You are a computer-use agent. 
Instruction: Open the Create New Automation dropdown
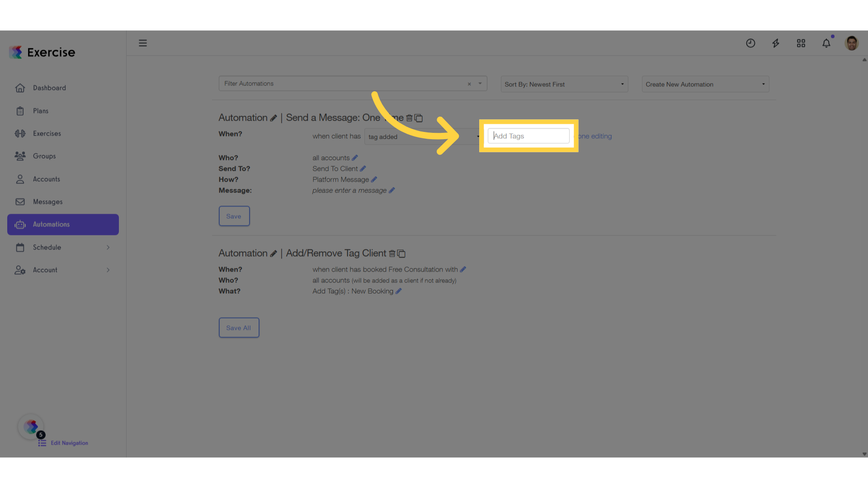point(705,84)
